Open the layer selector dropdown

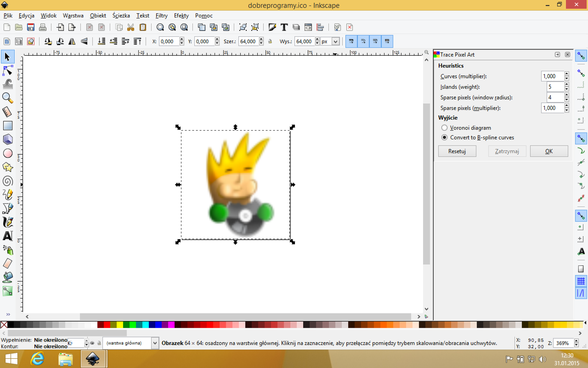pos(155,343)
